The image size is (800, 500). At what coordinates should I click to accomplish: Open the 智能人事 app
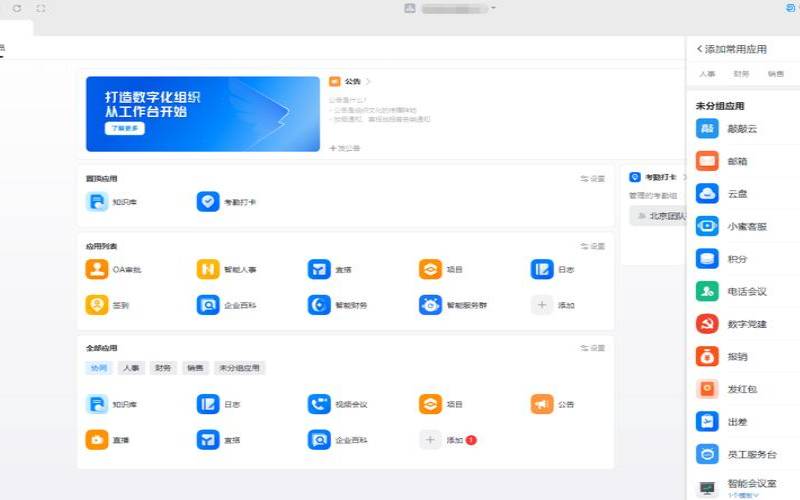click(x=227, y=269)
